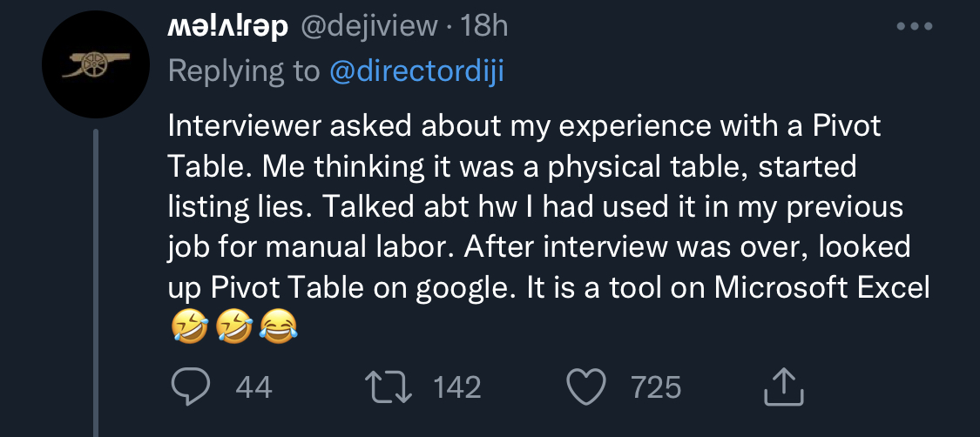The width and height of the screenshot is (980, 437).
Task: Tap the share upload arrow icon
Action: coord(783,387)
